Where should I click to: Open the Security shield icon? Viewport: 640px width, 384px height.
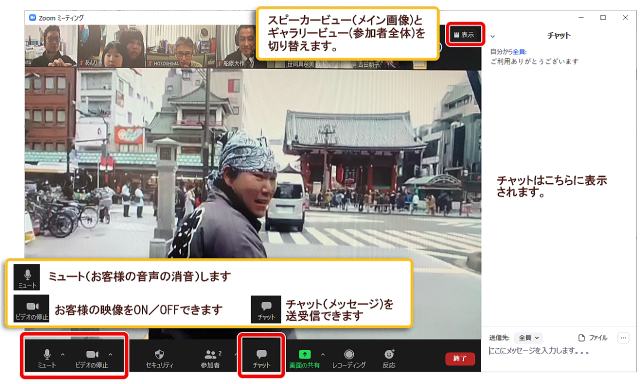coord(160,358)
